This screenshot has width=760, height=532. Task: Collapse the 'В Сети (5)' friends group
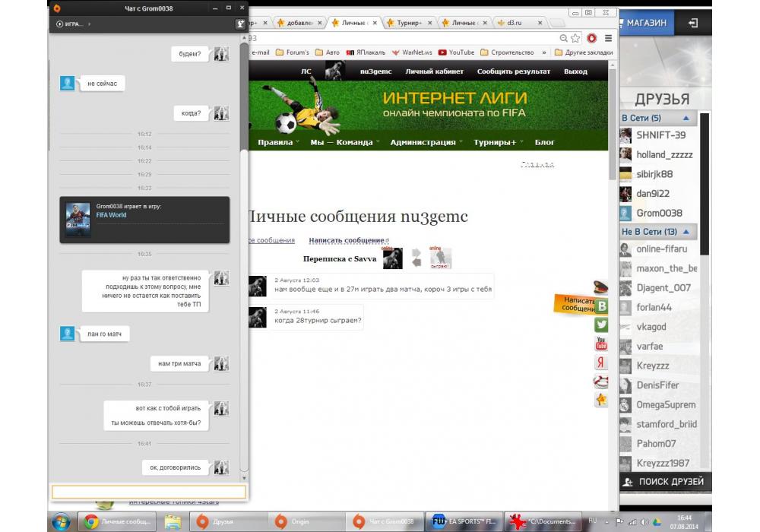pos(686,119)
